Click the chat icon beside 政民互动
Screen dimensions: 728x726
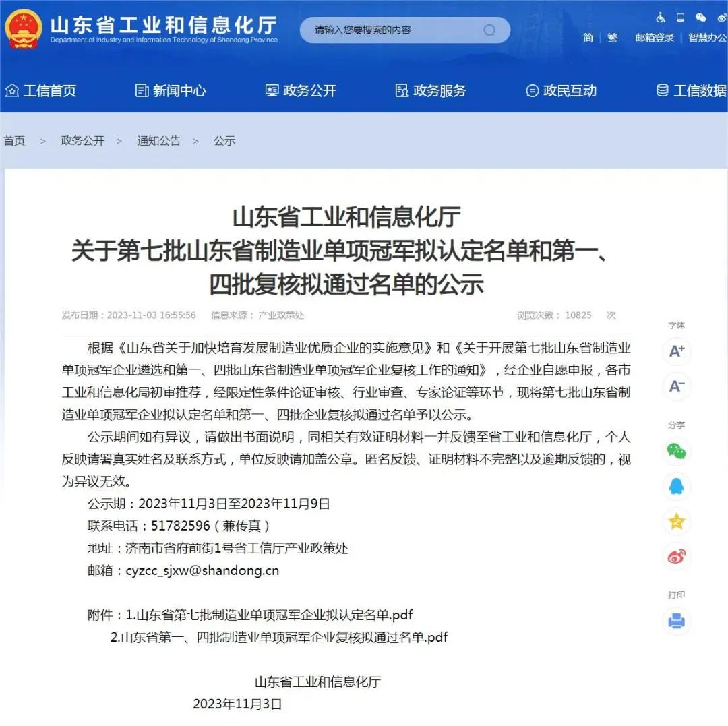click(532, 90)
